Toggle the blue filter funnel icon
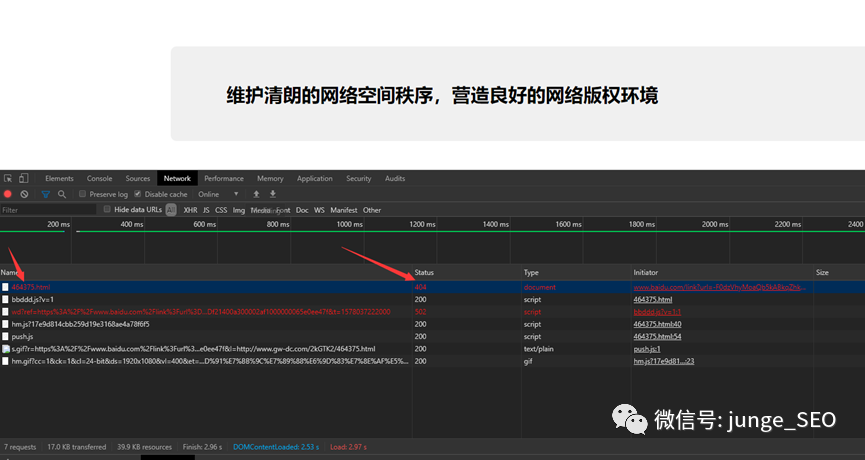 (x=46, y=194)
